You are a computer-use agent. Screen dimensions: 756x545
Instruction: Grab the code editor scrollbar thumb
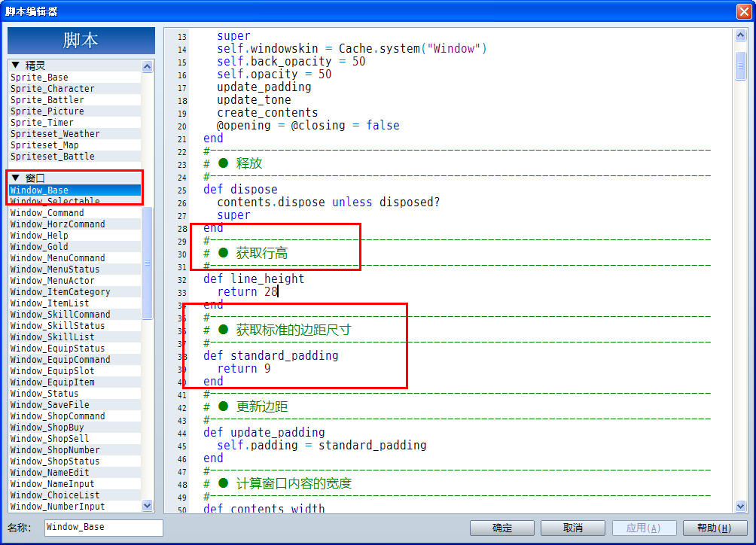pos(741,65)
